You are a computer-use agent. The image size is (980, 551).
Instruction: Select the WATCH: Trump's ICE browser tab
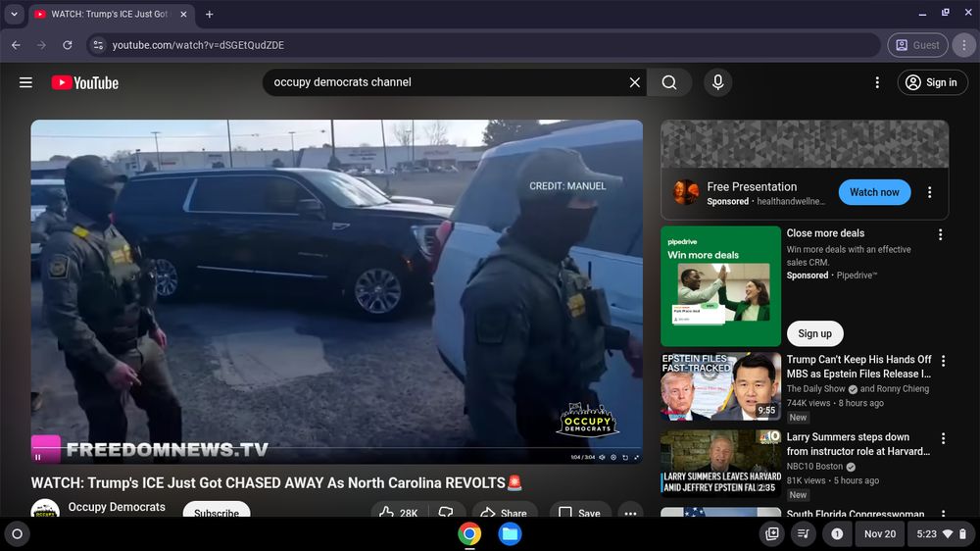110,14
